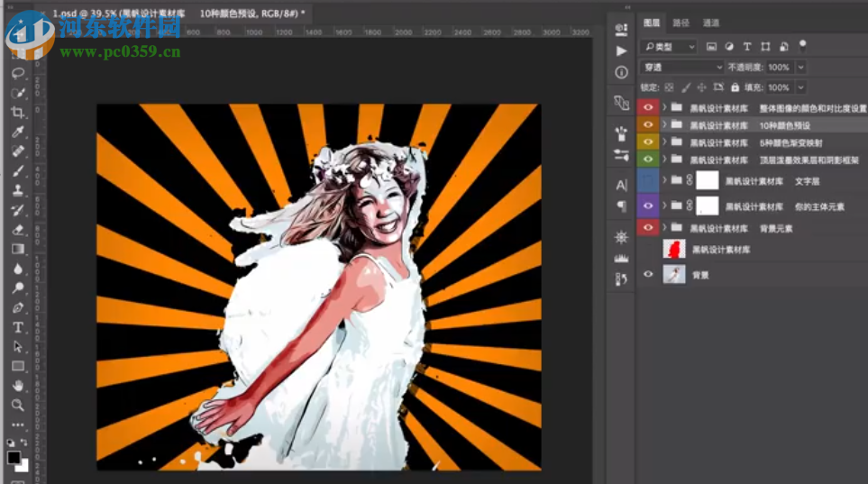
Task: Select the Lasso tool
Action: (x=18, y=73)
